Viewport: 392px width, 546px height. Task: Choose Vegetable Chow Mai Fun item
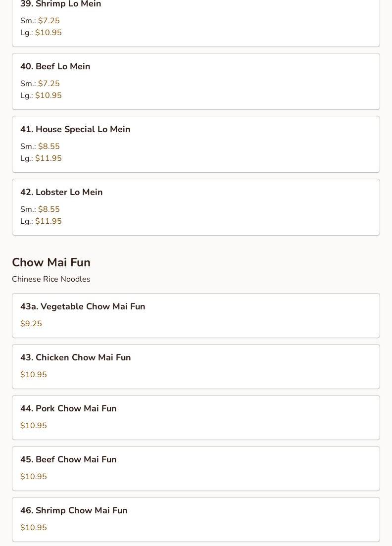click(83, 306)
